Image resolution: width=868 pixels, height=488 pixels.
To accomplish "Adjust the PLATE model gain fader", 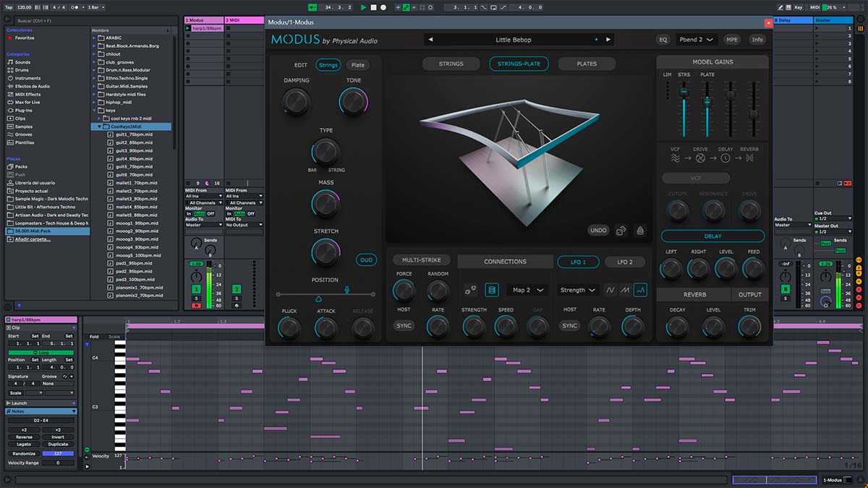I will click(x=707, y=102).
